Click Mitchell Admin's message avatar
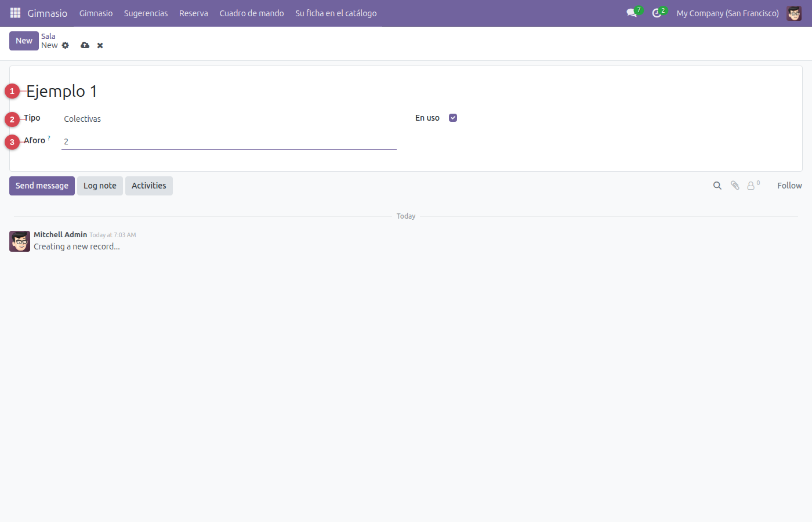812x522 pixels. pyautogui.click(x=20, y=241)
